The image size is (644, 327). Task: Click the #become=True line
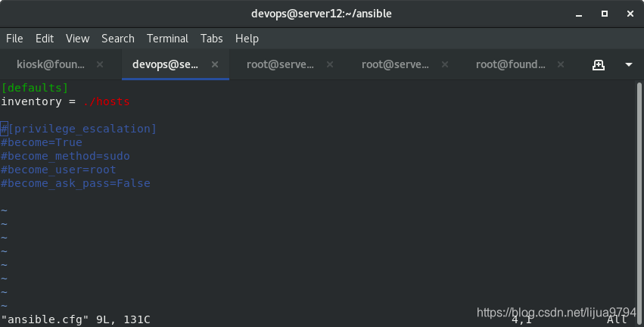[x=42, y=142]
